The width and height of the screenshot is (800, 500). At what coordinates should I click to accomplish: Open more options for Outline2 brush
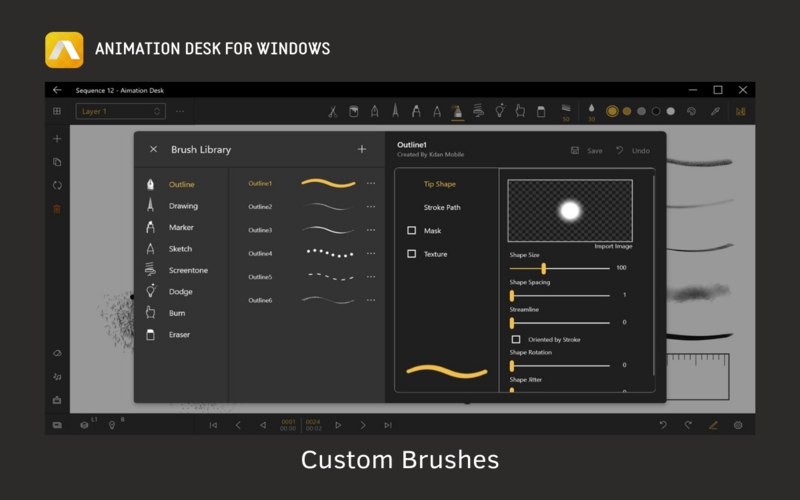tap(371, 207)
